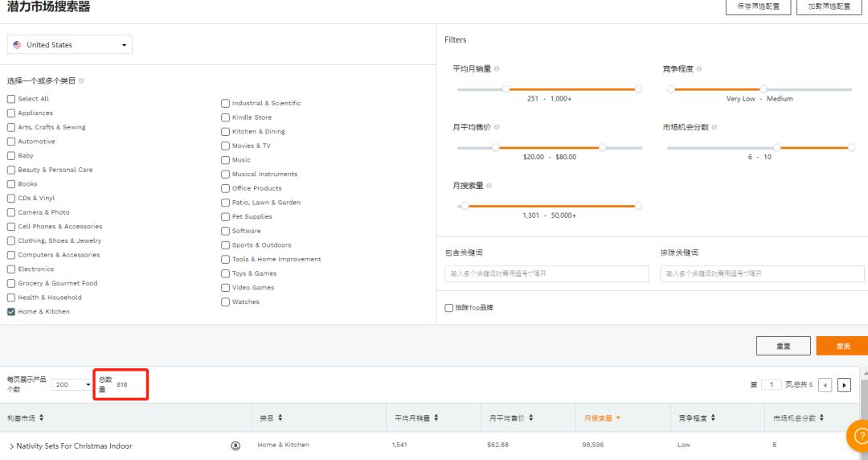Open the United States marketplace dropdown
Screen dimensions: 868x460
(x=70, y=44)
